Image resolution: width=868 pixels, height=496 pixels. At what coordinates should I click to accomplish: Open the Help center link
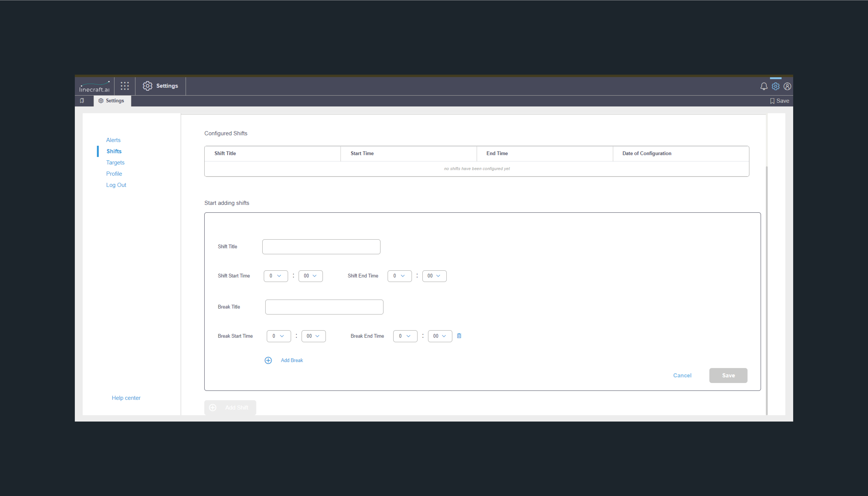(126, 398)
